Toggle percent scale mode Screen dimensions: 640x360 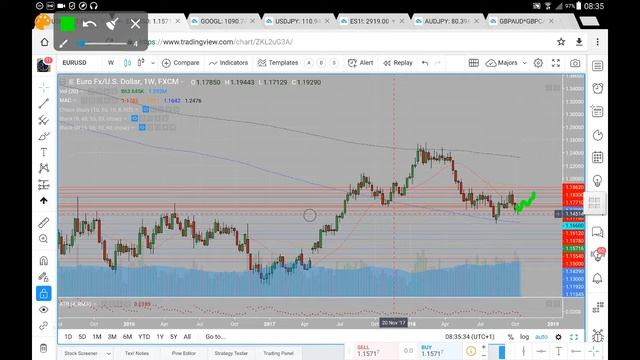pyautogui.click(x=511, y=337)
